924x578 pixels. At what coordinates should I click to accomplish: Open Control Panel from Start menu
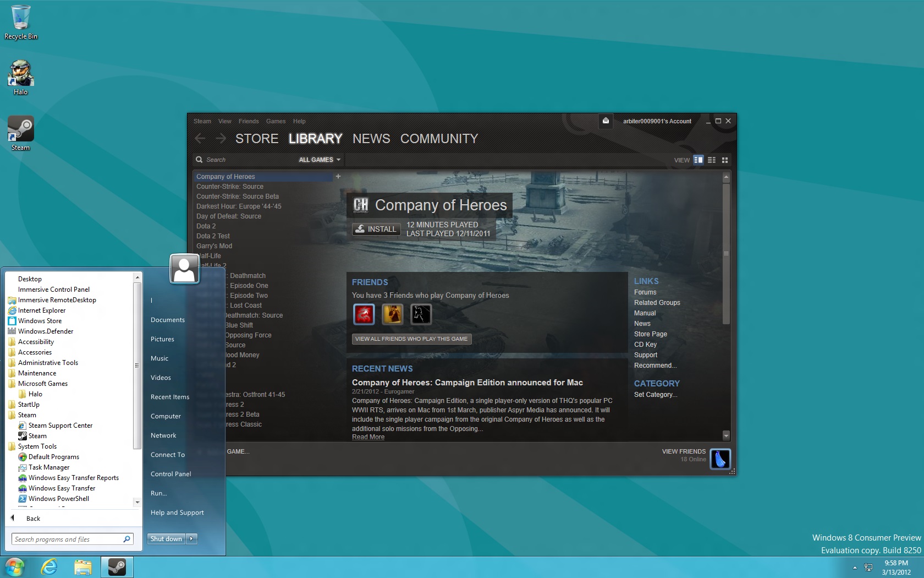pos(171,474)
